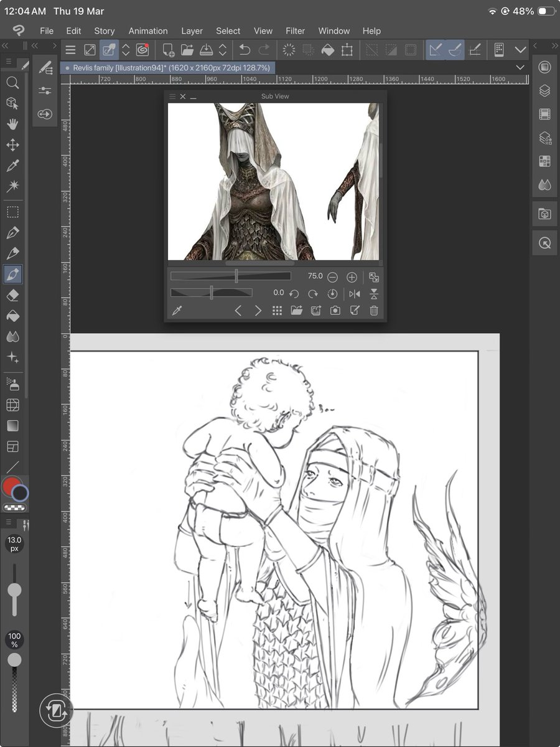This screenshot has width=560, height=747.
Task: Click the Redo arrow in command bar
Action: pos(264,50)
